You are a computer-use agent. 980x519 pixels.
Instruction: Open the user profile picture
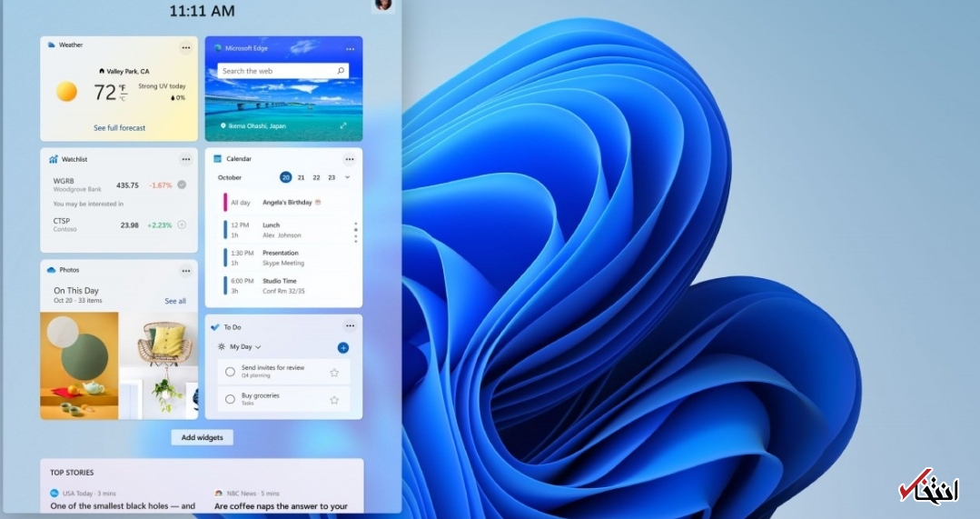383,5
